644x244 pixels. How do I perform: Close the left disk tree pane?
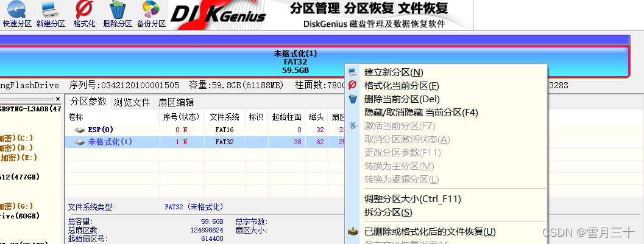coord(58,99)
